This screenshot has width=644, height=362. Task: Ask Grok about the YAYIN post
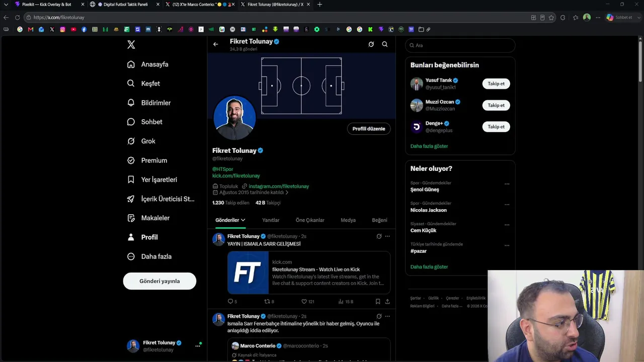(x=379, y=236)
